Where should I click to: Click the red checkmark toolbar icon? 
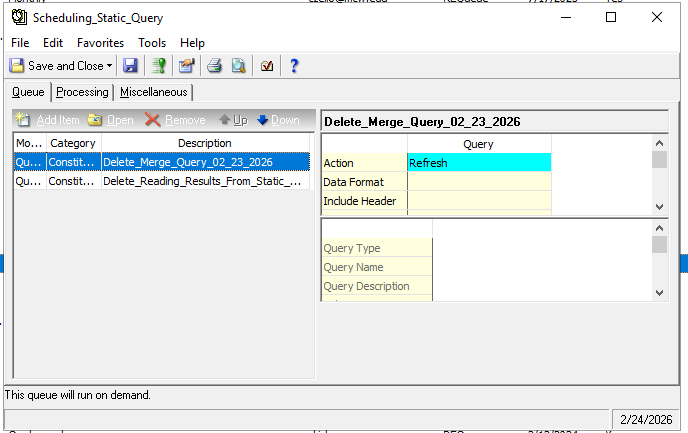point(267,66)
